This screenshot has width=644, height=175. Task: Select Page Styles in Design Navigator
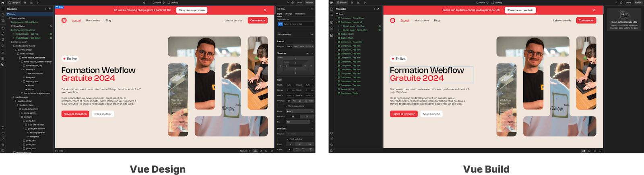point(19,26)
